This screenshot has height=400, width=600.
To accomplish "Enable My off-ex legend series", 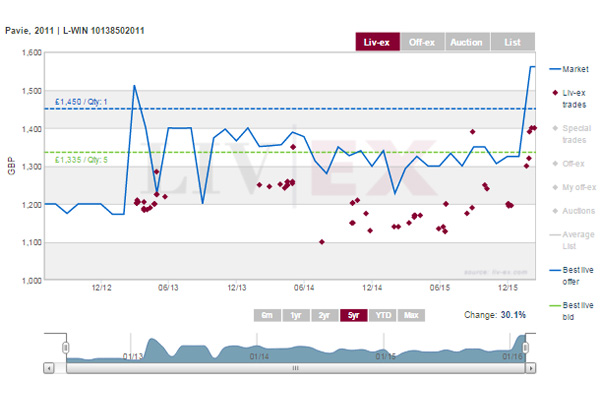I will pyautogui.click(x=574, y=187).
